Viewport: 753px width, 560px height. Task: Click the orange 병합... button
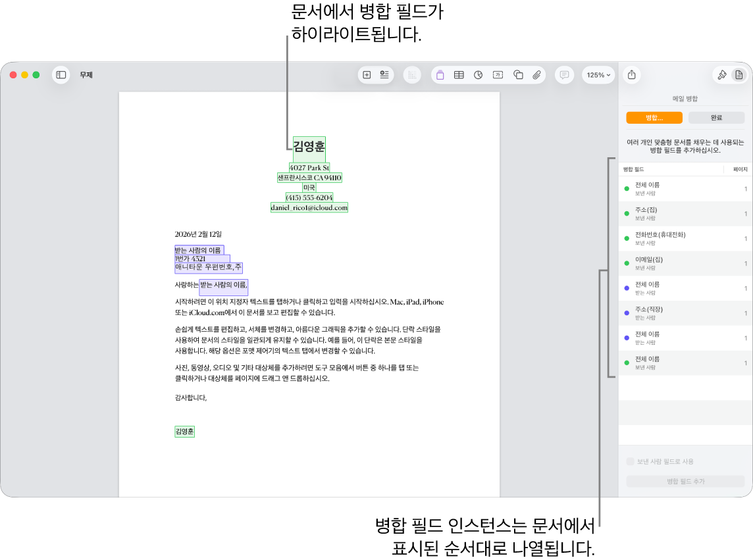(654, 118)
